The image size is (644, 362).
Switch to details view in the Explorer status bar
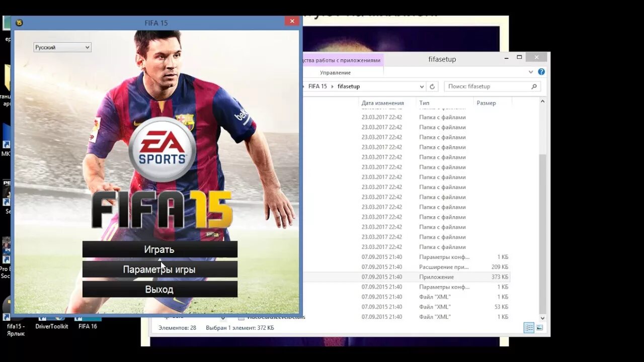(x=529, y=328)
